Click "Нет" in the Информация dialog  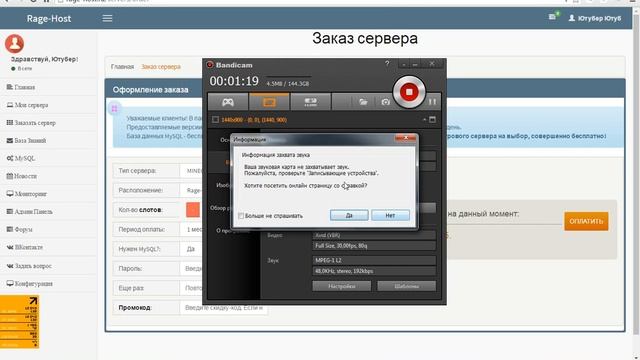390,215
